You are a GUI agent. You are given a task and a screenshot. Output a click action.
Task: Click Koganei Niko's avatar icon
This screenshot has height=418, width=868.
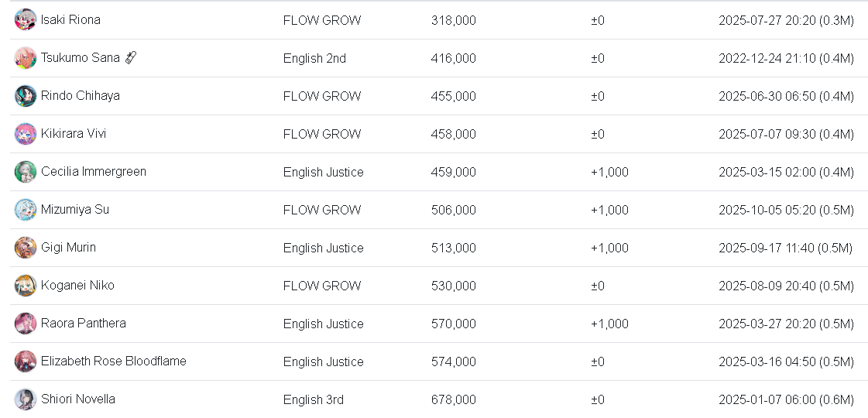(x=25, y=286)
